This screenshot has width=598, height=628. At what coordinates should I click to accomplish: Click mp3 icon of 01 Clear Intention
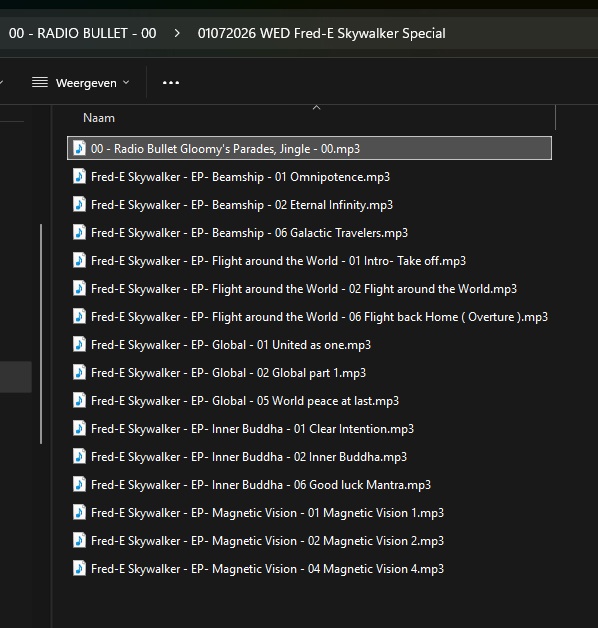pyautogui.click(x=79, y=429)
